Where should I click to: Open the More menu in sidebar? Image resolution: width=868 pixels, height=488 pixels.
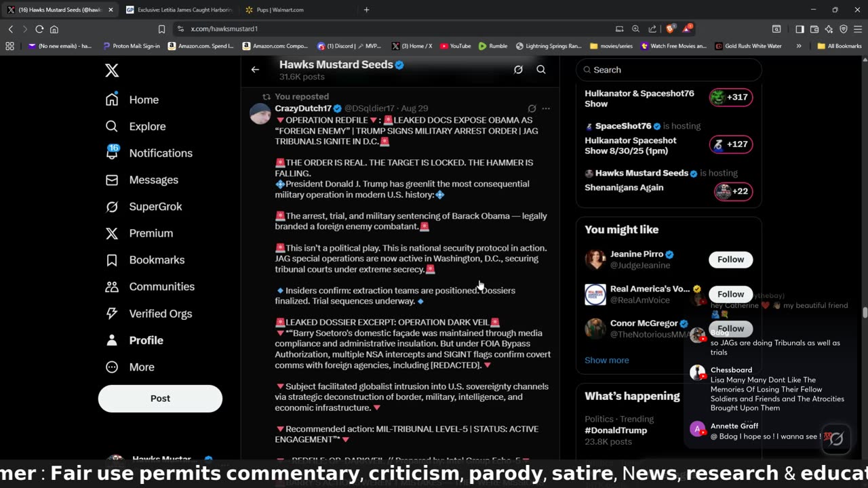[x=130, y=367]
